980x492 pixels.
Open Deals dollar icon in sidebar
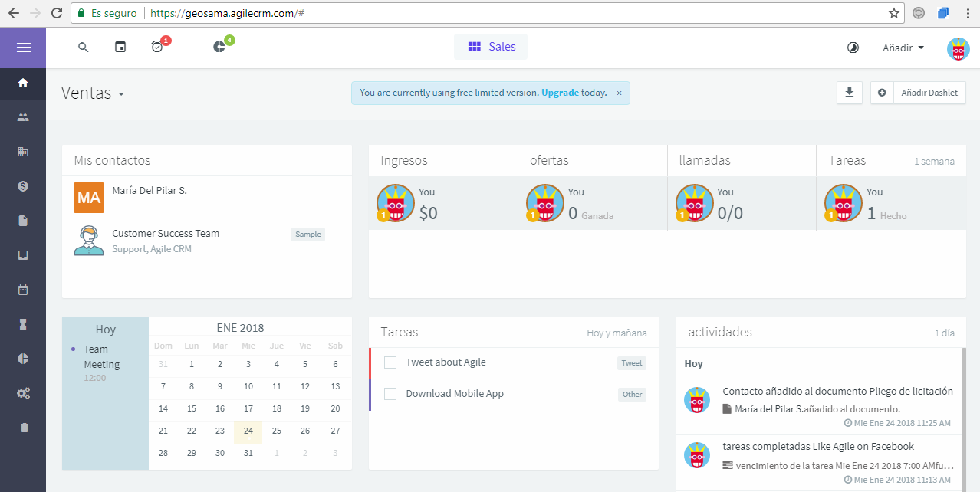pyautogui.click(x=23, y=186)
